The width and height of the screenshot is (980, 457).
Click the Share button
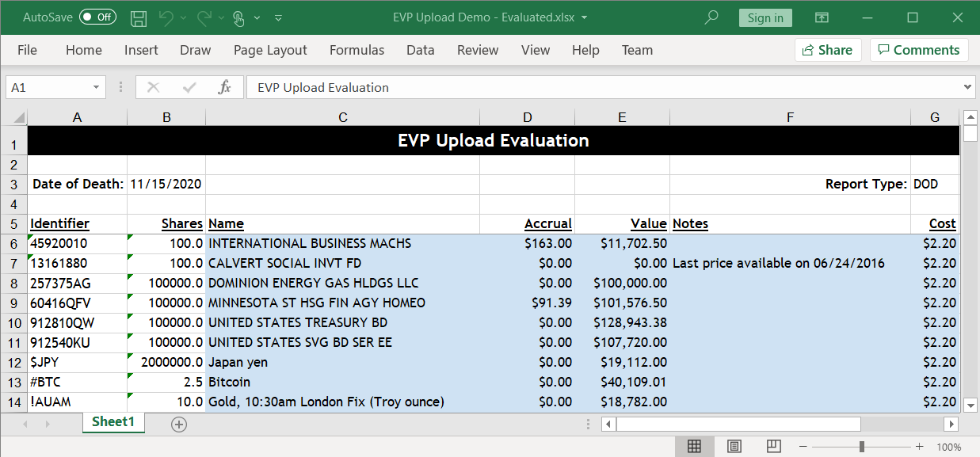[828, 50]
